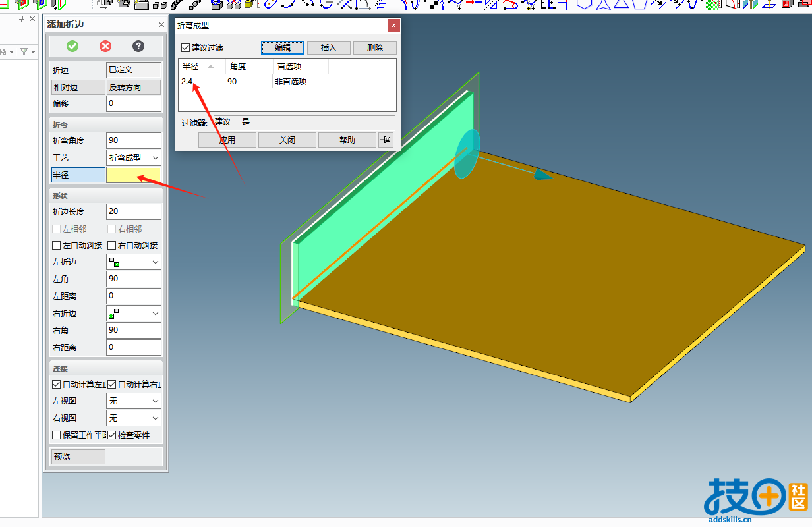Click the 左距离 input field
The height and width of the screenshot is (527, 812).
click(x=134, y=296)
